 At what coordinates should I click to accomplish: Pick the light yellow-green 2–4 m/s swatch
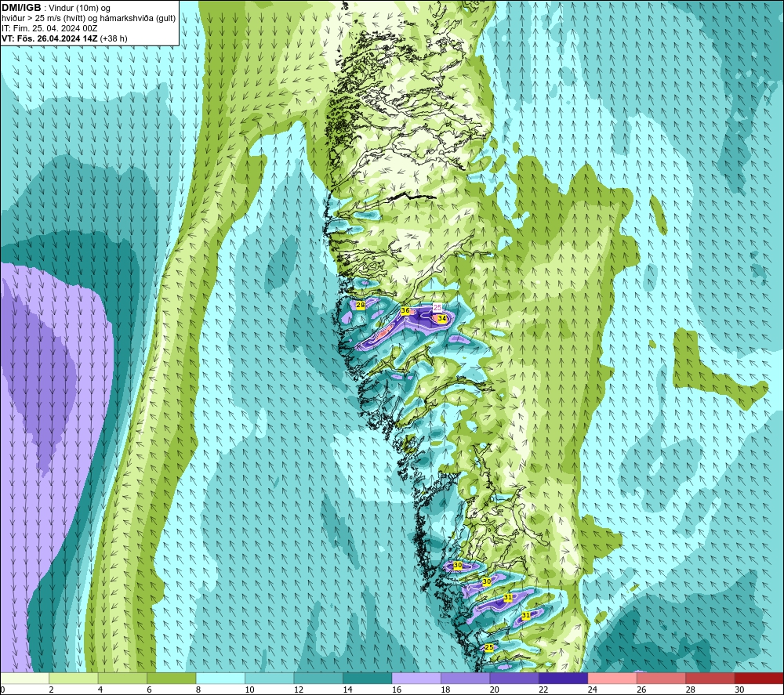(x=74, y=679)
